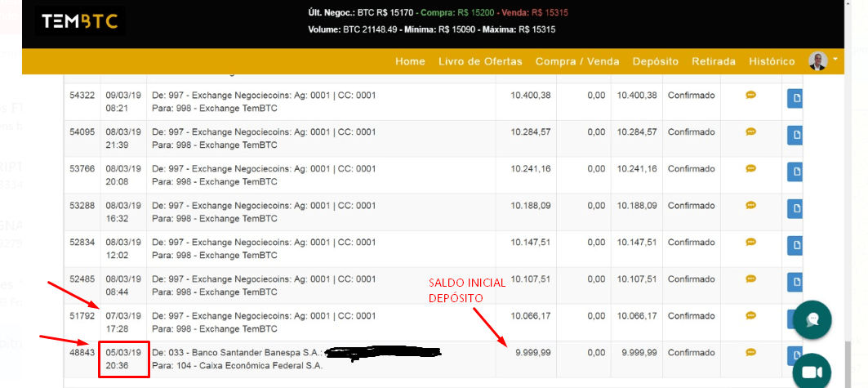Click date 05/03/19 20:36

click(123, 359)
